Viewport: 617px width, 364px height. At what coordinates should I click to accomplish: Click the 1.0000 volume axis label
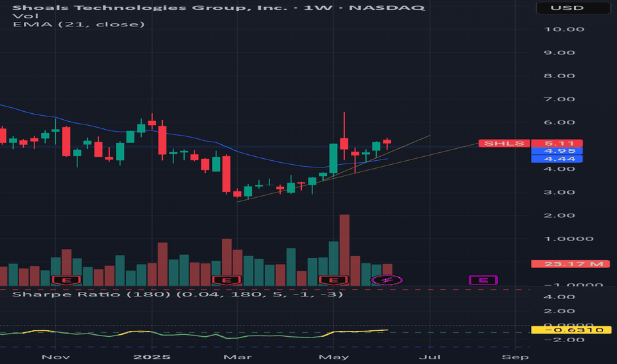coord(569,239)
